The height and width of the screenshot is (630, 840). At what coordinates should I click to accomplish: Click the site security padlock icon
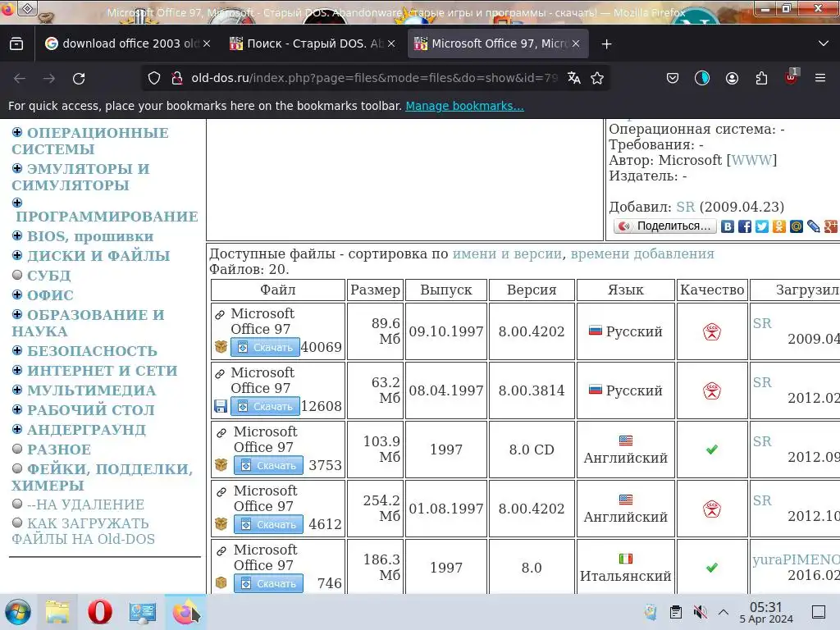point(176,78)
